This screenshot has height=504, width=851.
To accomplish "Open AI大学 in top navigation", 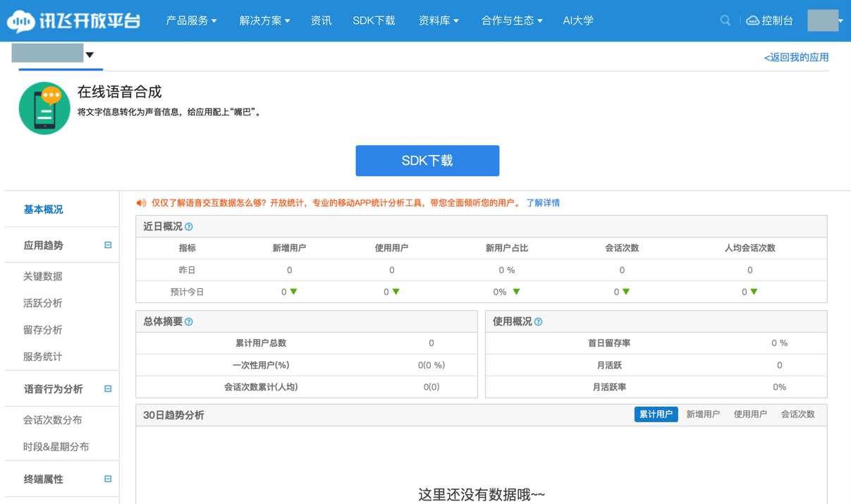I will 578,20.
